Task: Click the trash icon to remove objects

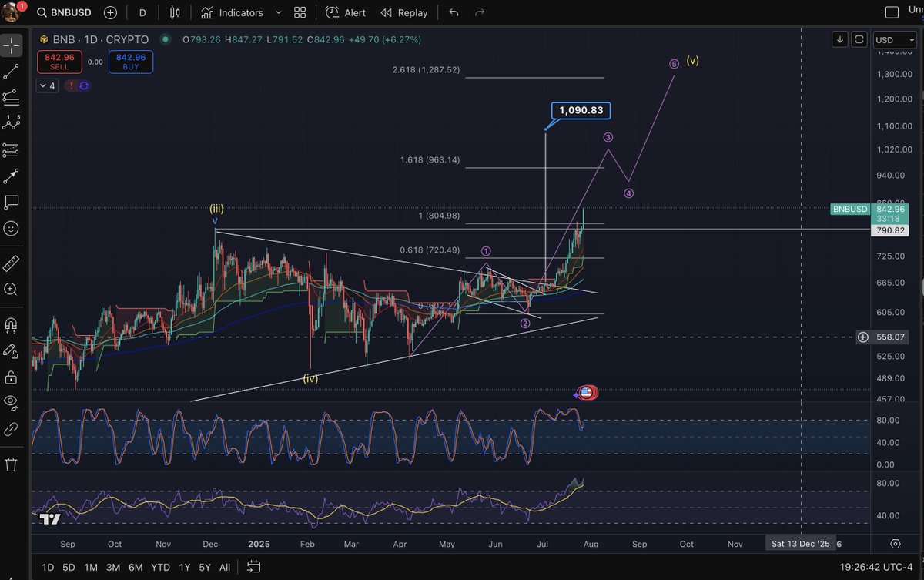Action: [x=12, y=464]
